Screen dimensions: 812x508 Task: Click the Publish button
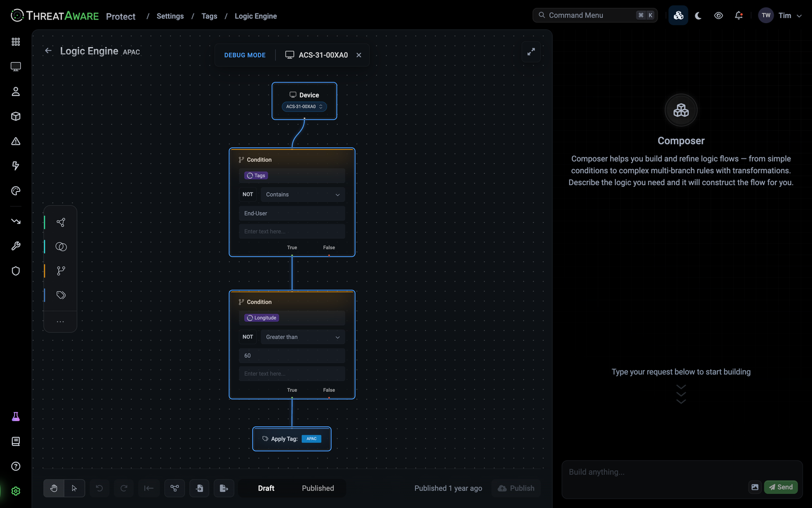click(x=516, y=488)
